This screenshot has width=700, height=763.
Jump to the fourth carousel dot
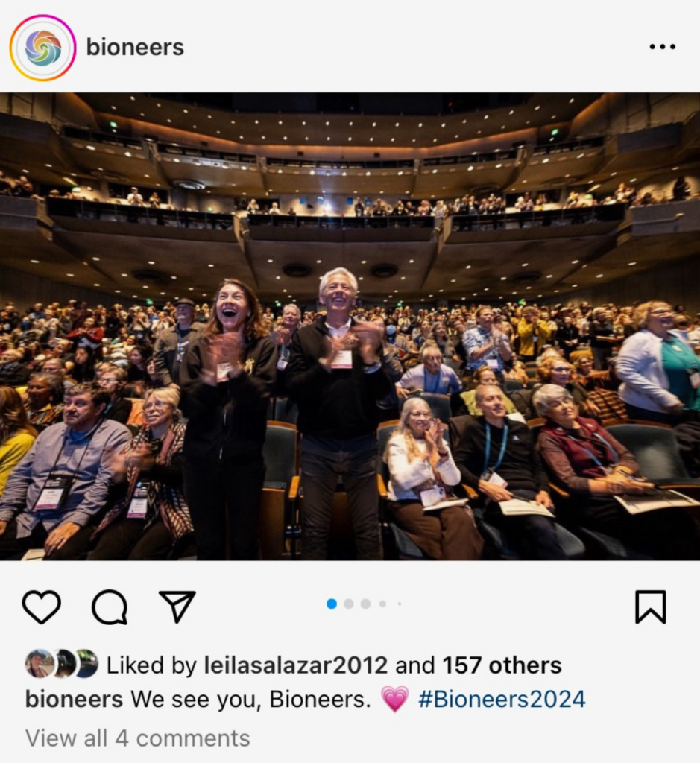[x=382, y=604]
